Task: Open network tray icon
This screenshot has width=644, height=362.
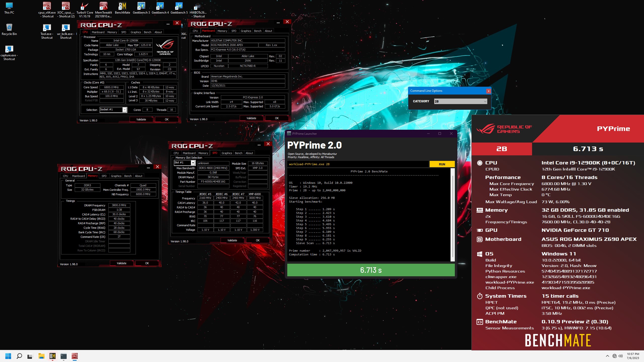Action: click(614, 356)
